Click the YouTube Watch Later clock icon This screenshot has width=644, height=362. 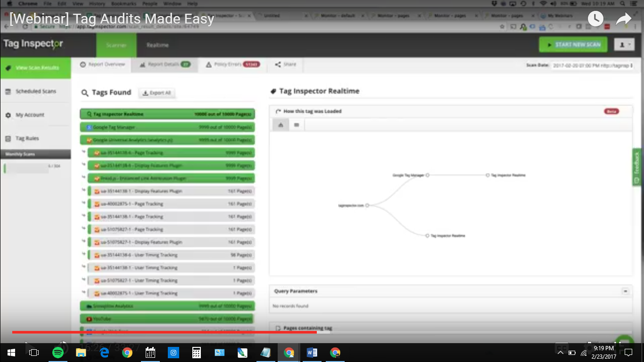pyautogui.click(x=595, y=19)
